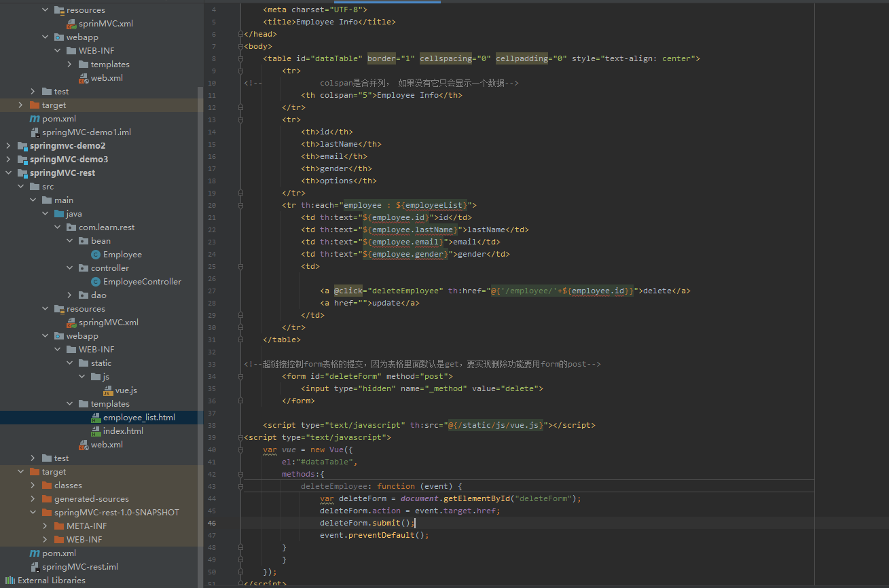This screenshot has width=889, height=588.
Task: Click Maven icon of pom.xml above springMVC-demo1.iml
Action: point(35,119)
